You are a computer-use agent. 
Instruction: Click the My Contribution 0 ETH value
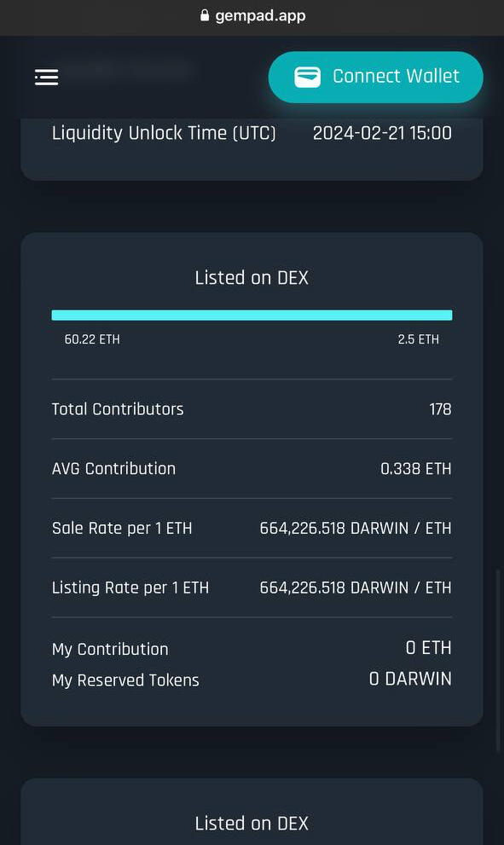[429, 648]
